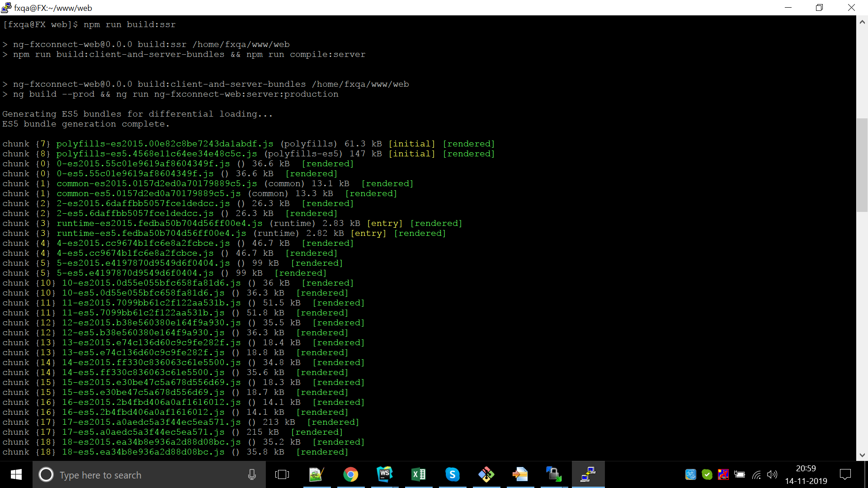Open PuTTY system menu icon in title bar
Screen dimensions: 868x488
pyautogui.click(x=6, y=8)
